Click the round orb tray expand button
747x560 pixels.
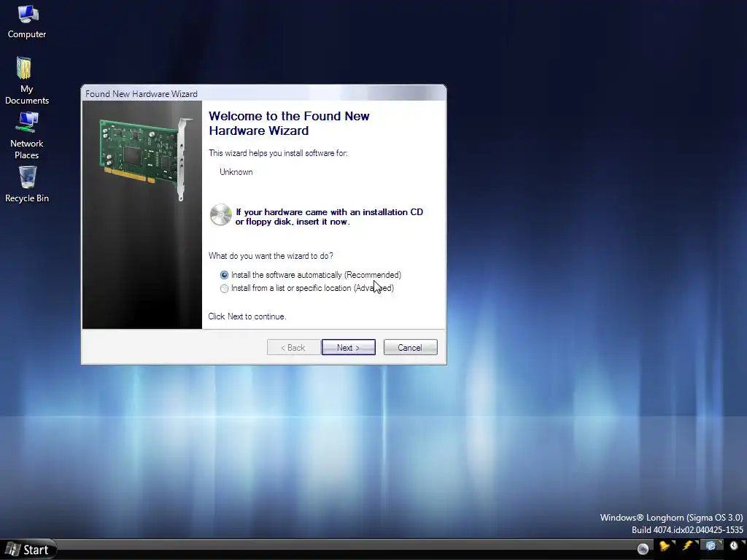click(x=643, y=548)
